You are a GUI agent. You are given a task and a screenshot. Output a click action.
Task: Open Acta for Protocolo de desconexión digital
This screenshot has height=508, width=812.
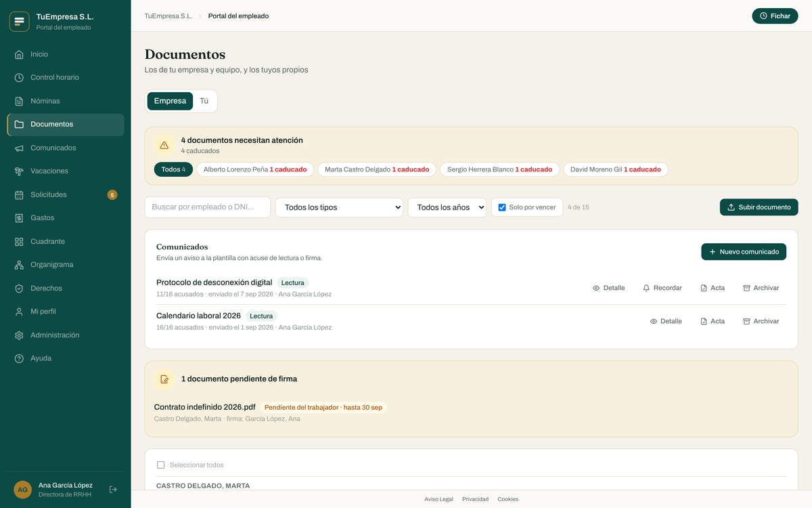[x=713, y=288]
